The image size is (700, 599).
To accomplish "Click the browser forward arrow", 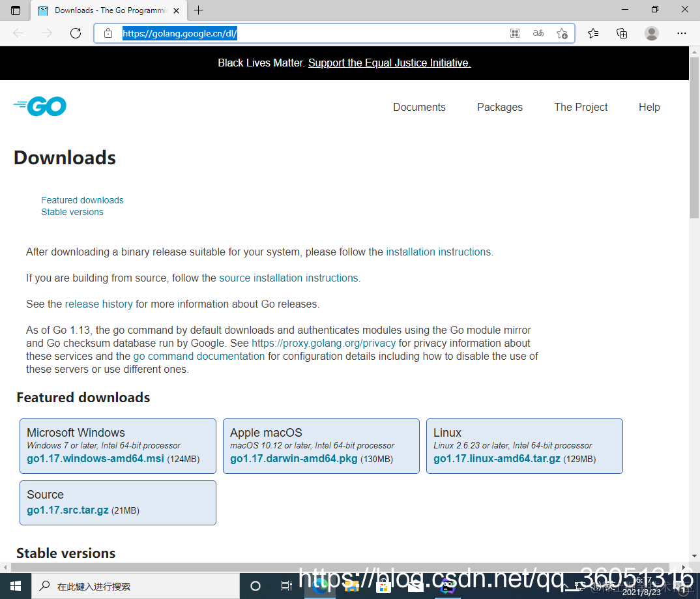I will point(47,33).
